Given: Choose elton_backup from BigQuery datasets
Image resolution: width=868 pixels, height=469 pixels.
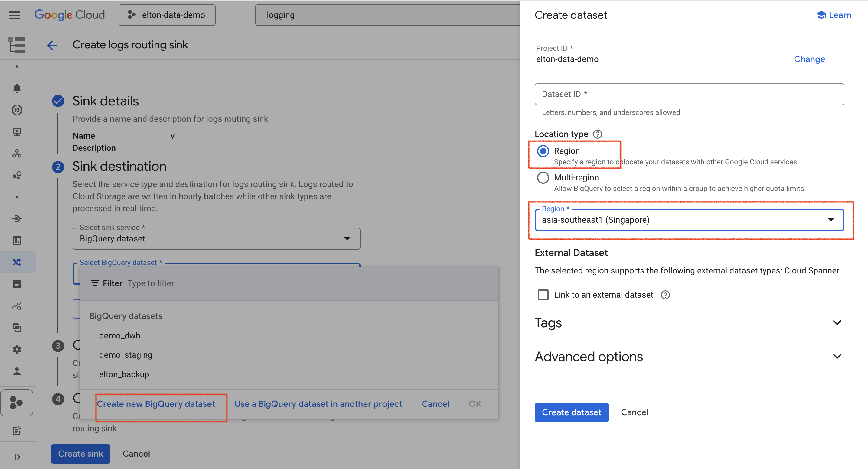Looking at the screenshot, I should pos(124,374).
